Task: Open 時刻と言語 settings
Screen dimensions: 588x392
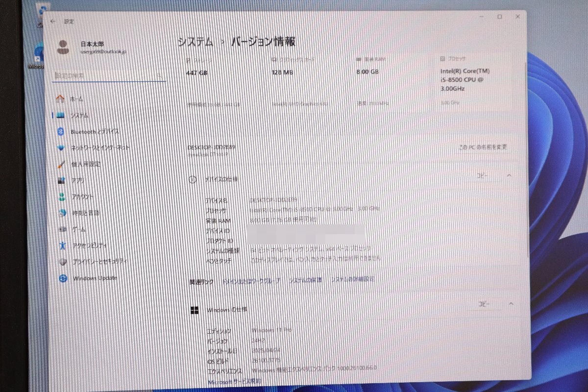Action: (x=78, y=213)
